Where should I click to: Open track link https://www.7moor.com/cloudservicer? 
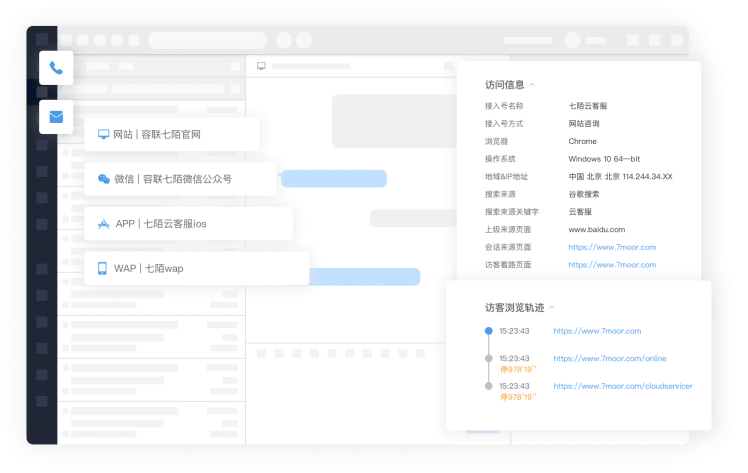tap(623, 386)
